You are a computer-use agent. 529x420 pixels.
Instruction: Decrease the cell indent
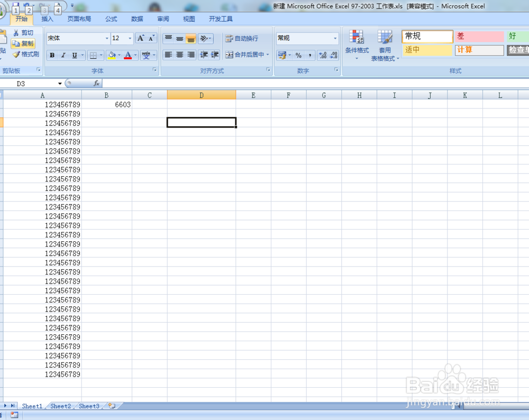tap(204, 54)
